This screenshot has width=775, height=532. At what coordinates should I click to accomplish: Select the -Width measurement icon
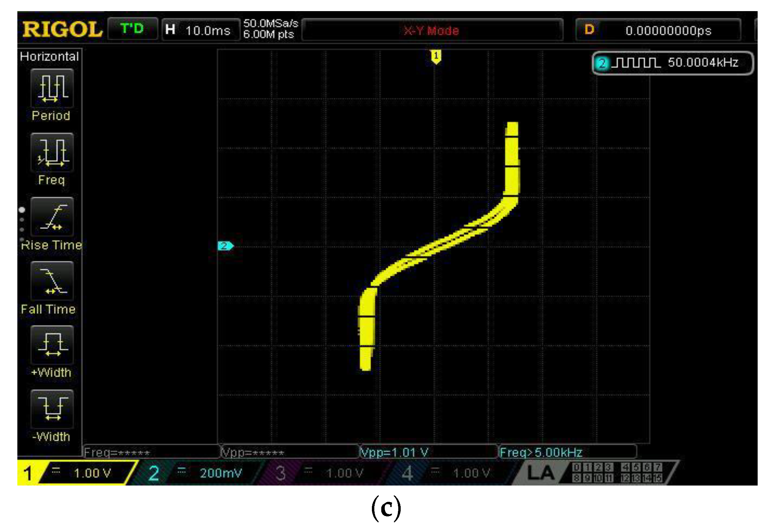(x=51, y=409)
